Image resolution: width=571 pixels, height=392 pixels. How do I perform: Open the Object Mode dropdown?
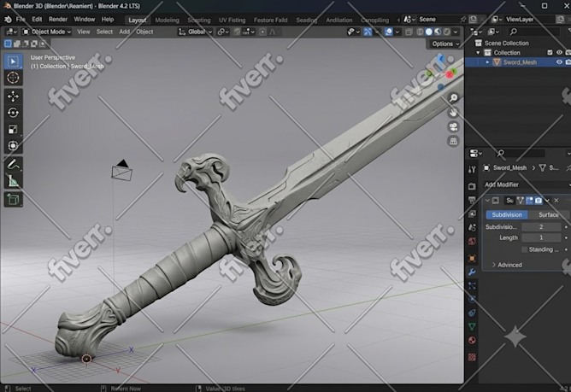[47, 32]
